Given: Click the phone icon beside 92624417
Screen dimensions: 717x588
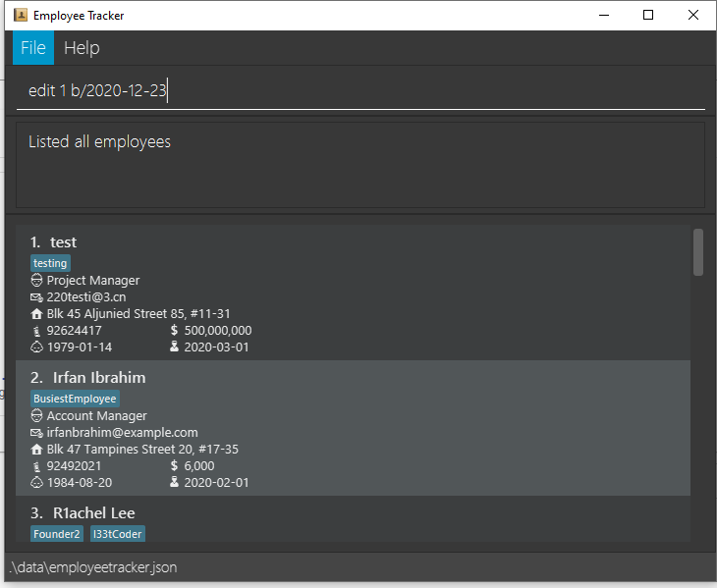Looking at the screenshot, I should tap(36, 331).
